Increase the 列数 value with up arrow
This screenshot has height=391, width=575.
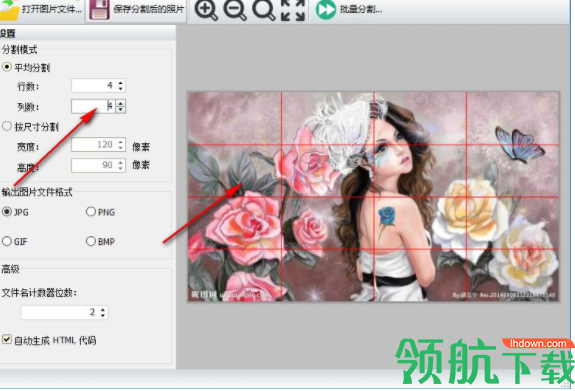point(121,103)
